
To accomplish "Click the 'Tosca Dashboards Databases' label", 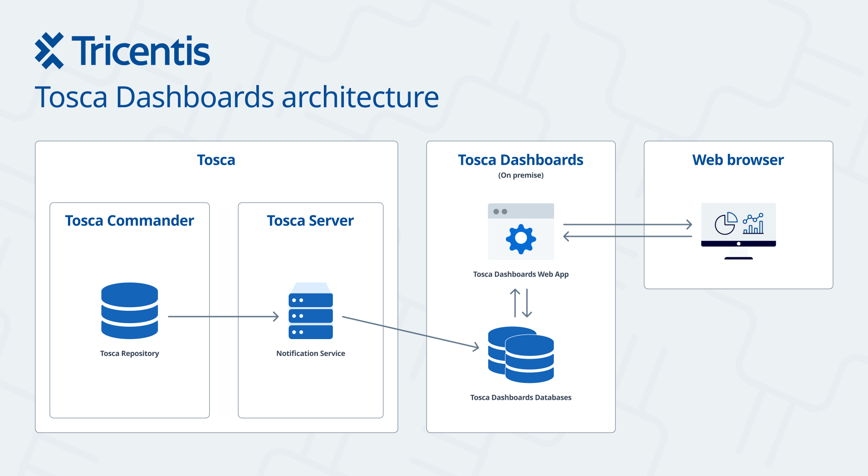I will pos(521,398).
